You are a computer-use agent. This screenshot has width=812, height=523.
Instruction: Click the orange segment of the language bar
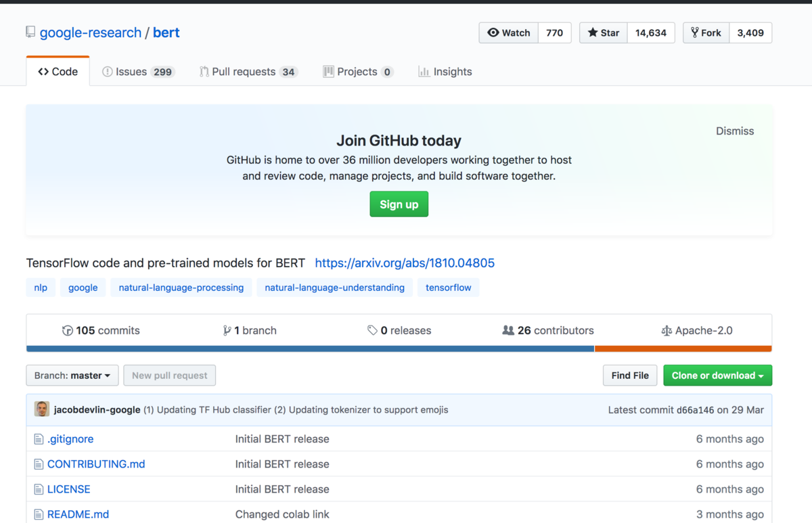click(x=683, y=349)
